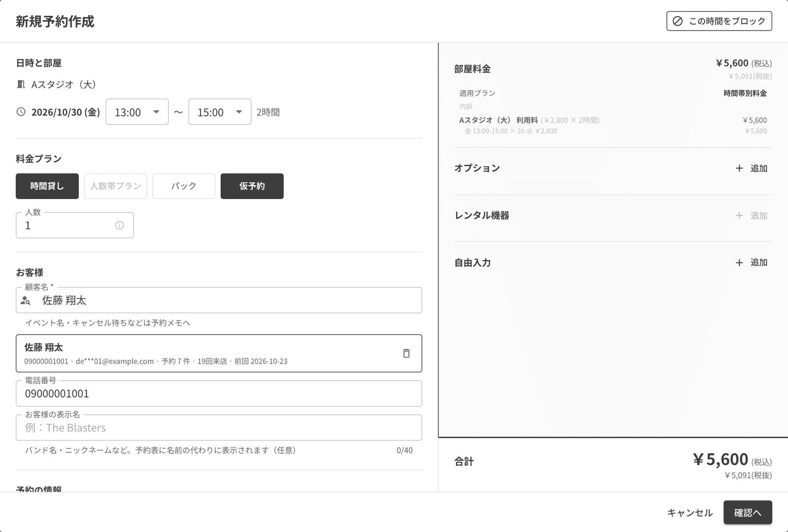Click the 2時間 duration text
788x532 pixels.
coord(268,112)
